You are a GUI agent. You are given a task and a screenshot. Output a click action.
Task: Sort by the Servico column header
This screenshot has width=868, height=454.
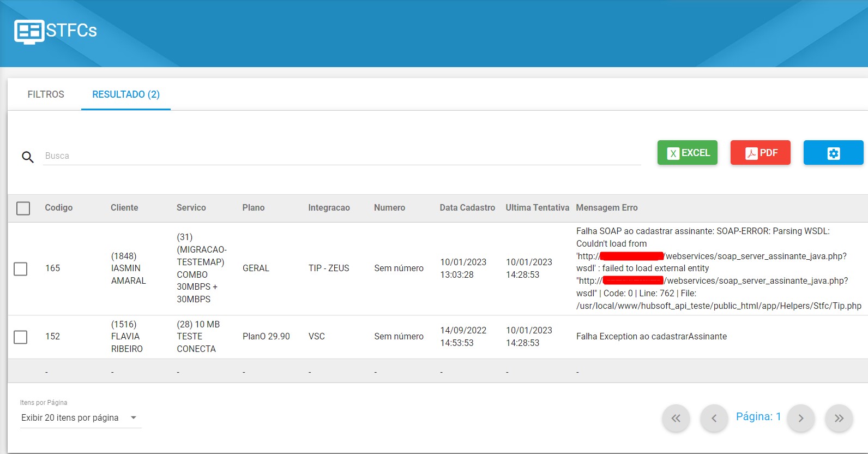(191, 208)
